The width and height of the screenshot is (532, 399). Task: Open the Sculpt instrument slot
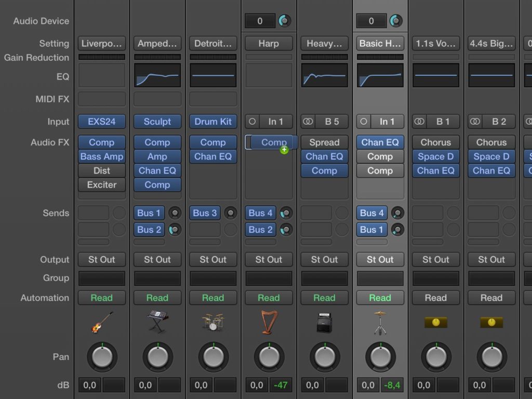(x=157, y=122)
